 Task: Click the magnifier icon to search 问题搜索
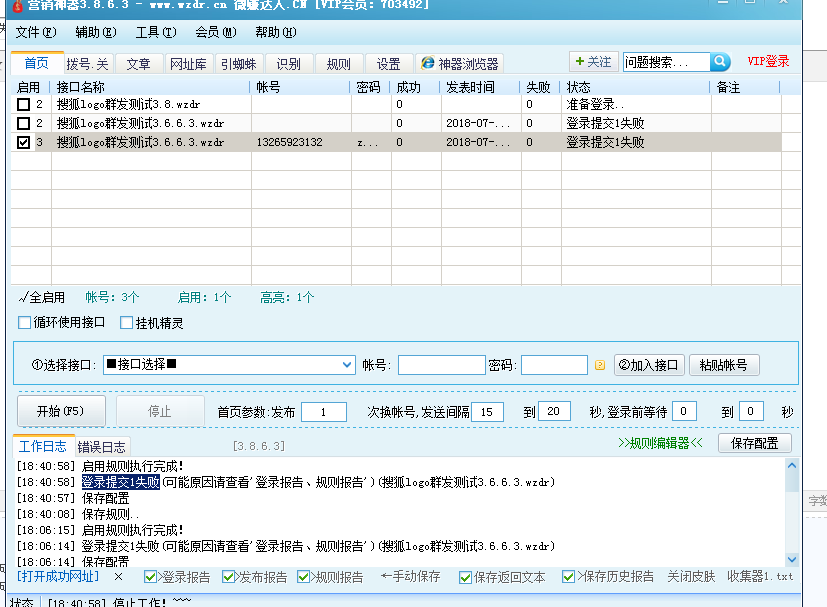718,62
